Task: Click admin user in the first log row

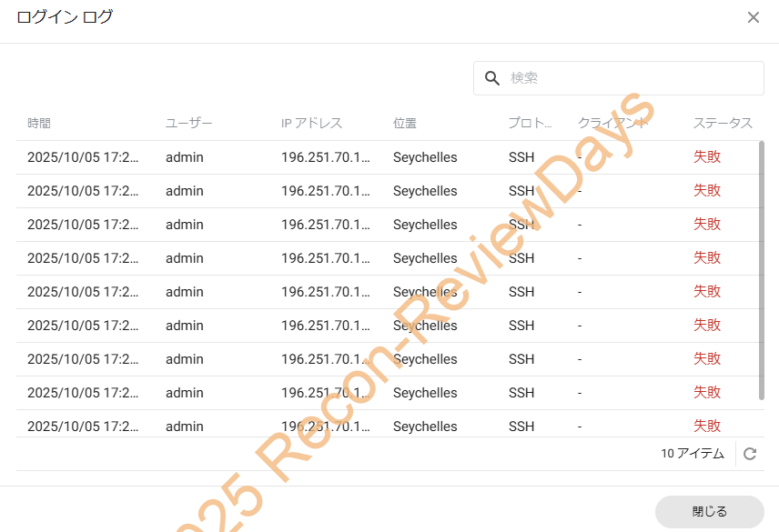Action: coord(185,157)
